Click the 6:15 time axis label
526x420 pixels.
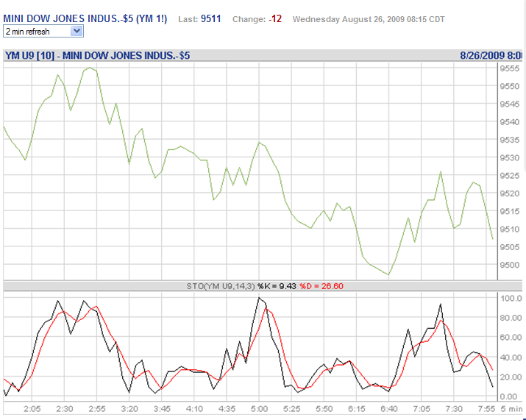tap(357, 409)
